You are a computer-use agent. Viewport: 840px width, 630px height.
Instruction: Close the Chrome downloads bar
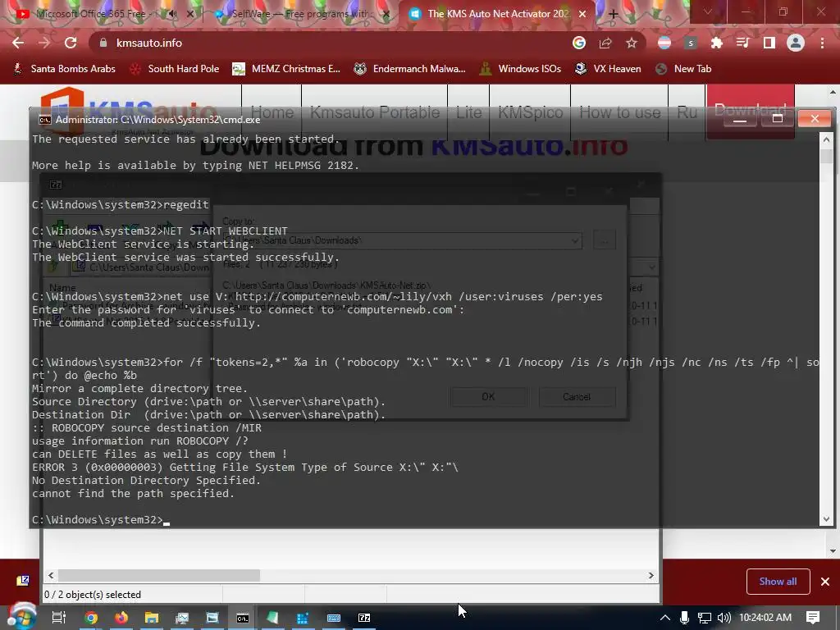click(825, 582)
